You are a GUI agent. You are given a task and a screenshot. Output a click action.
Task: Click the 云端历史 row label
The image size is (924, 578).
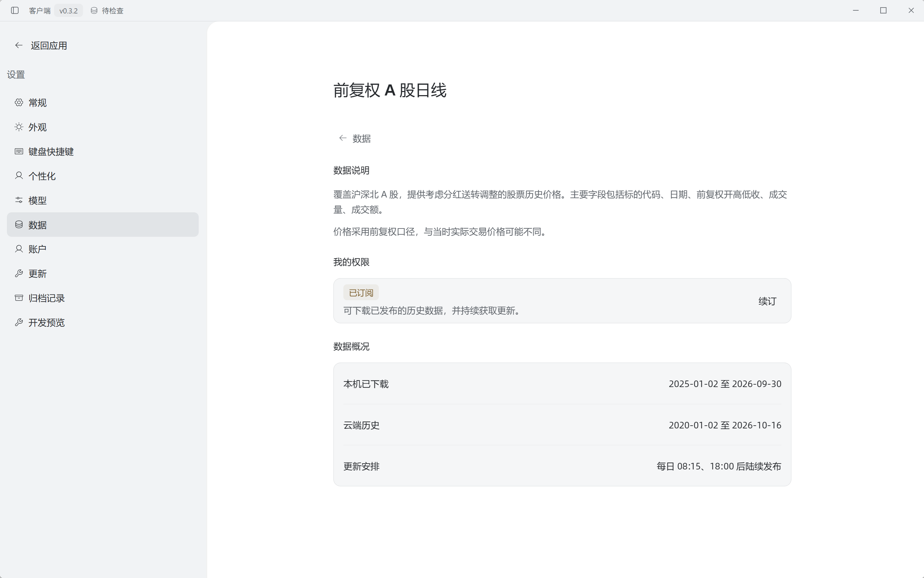tap(361, 425)
